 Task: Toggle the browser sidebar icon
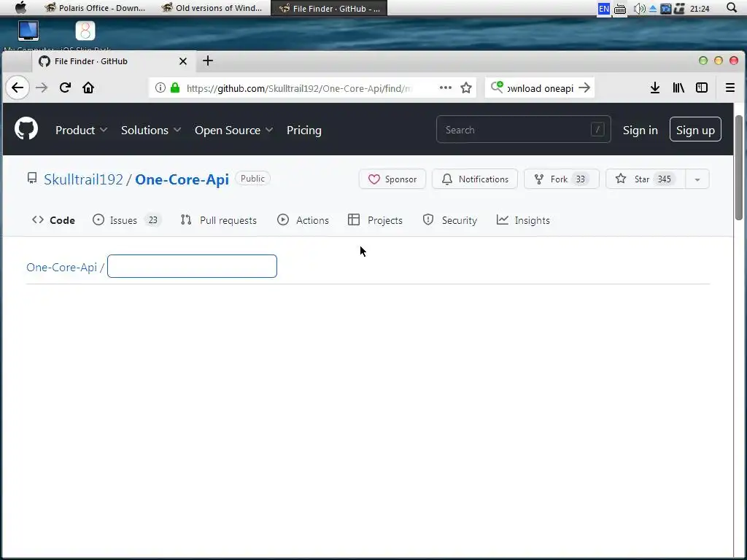click(702, 87)
